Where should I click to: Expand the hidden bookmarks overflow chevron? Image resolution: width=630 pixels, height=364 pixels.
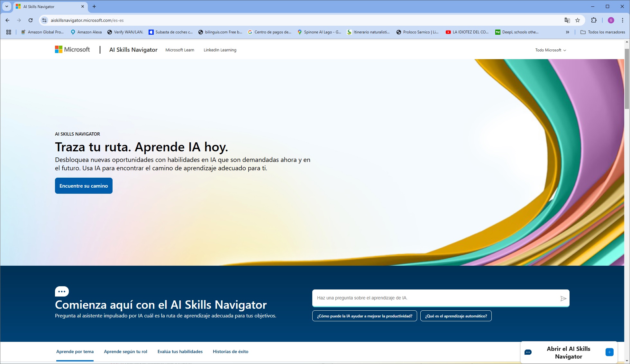[567, 32]
